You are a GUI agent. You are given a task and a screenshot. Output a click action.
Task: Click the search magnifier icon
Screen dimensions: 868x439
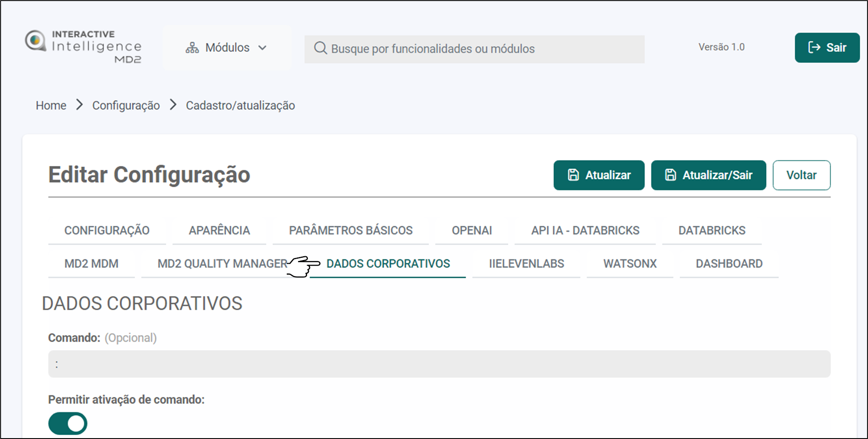tap(320, 48)
